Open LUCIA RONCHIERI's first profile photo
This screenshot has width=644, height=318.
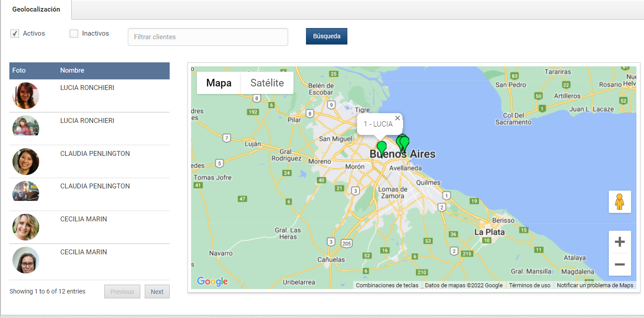coord(25,95)
